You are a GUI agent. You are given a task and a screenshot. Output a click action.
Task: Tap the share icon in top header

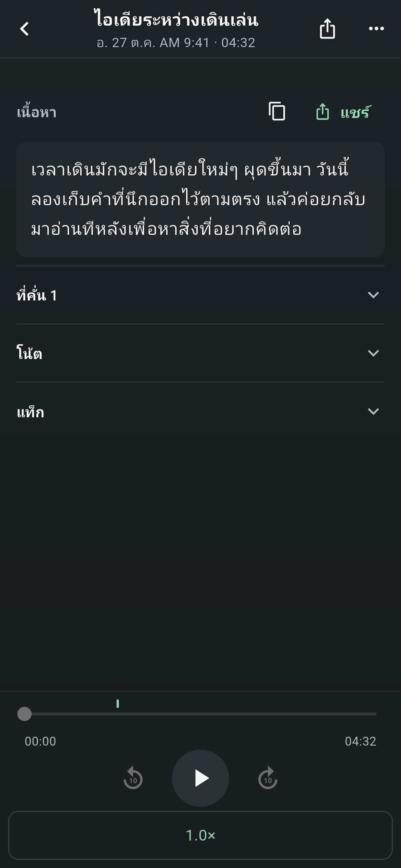(x=327, y=28)
